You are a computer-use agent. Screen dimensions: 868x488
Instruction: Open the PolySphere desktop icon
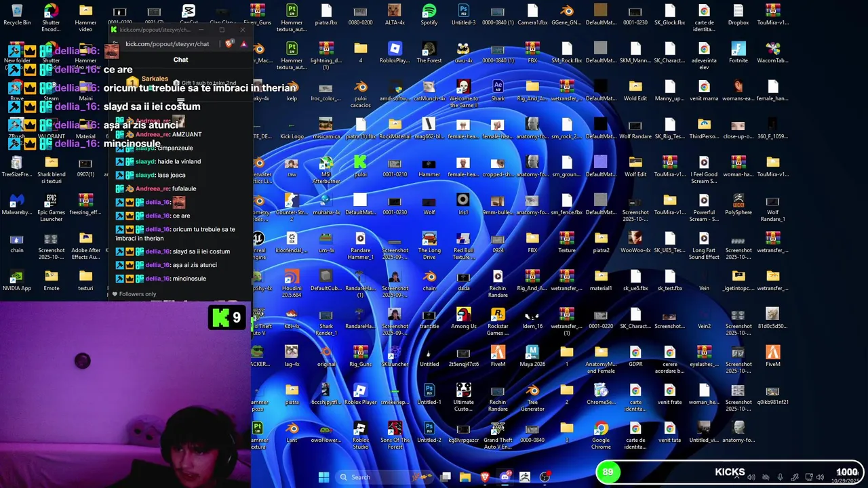pyautogui.click(x=738, y=205)
